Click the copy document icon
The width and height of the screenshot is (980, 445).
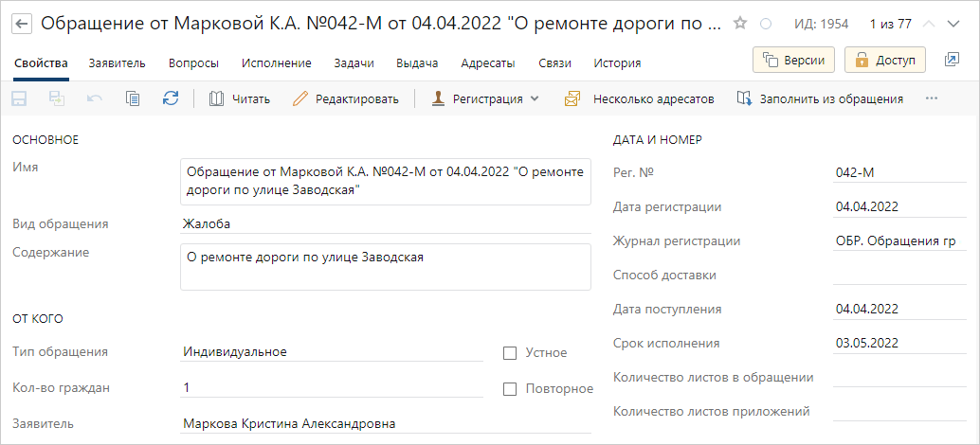(x=132, y=98)
